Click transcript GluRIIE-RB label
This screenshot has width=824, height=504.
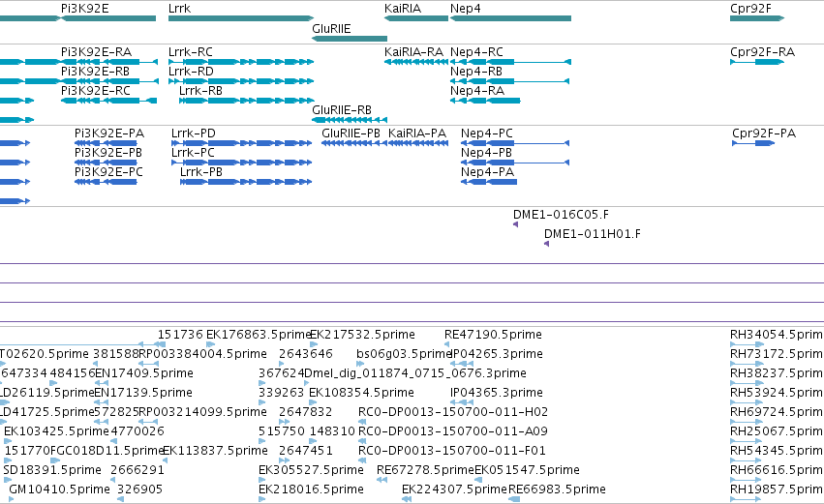tap(342, 110)
